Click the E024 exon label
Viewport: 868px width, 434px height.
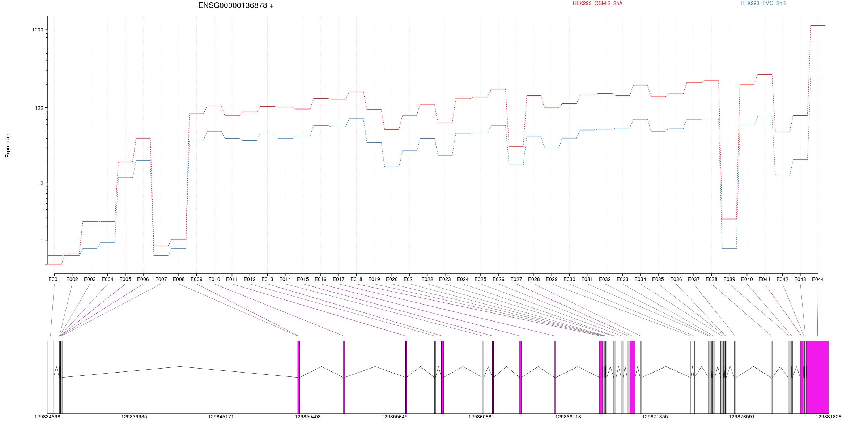coord(463,279)
